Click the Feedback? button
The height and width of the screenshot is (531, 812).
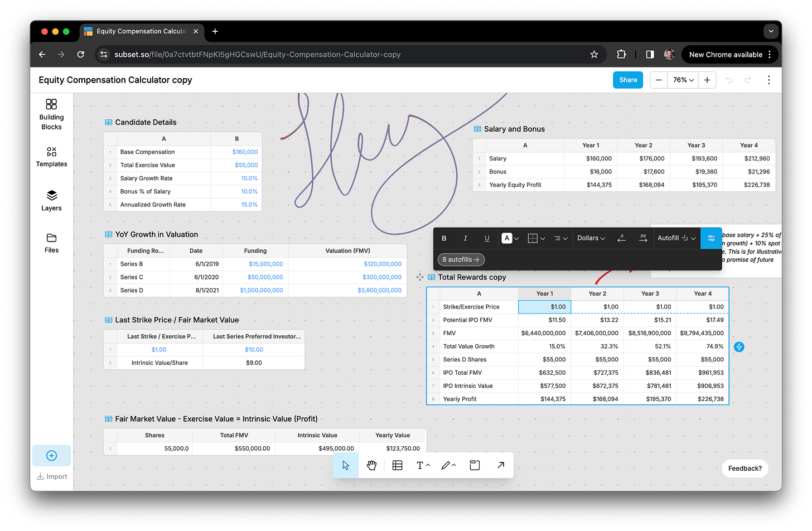(745, 469)
